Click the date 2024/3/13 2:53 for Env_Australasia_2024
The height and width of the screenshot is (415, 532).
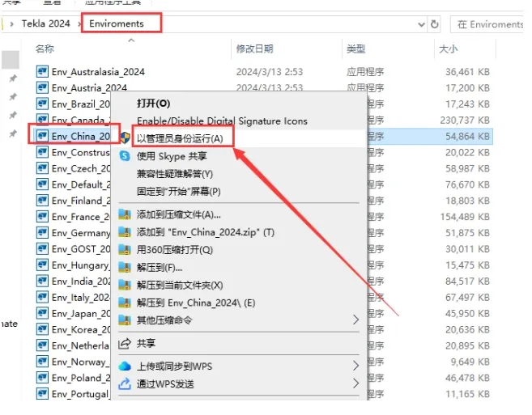[x=270, y=71]
